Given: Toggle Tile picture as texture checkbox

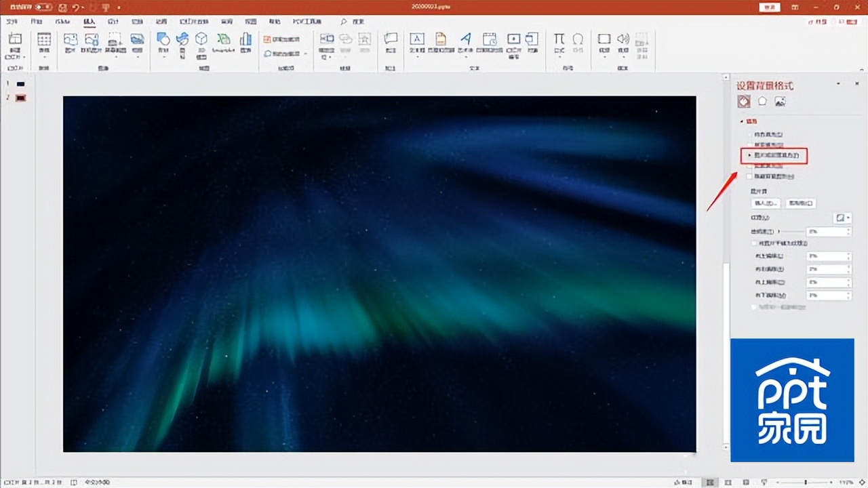Looking at the screenshot, I should click(x=754, y=243).
